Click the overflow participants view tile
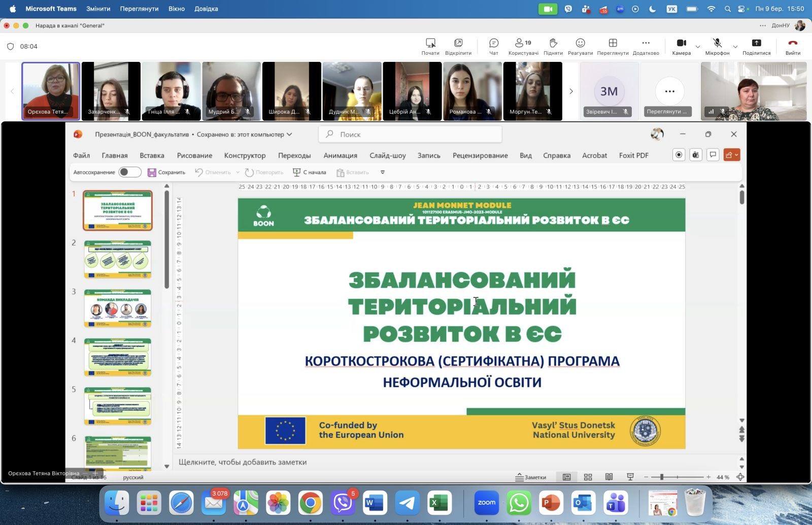Screen dimensions: 812x525 (669, 91)
